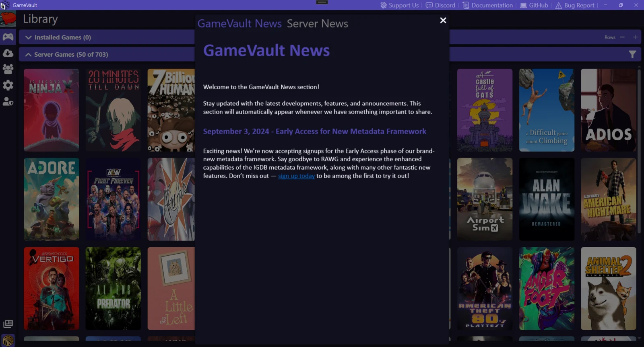Open the Downloads cloud sidebar icon
The height and width of the screenshot is (347, 644).
click(8, 53)
